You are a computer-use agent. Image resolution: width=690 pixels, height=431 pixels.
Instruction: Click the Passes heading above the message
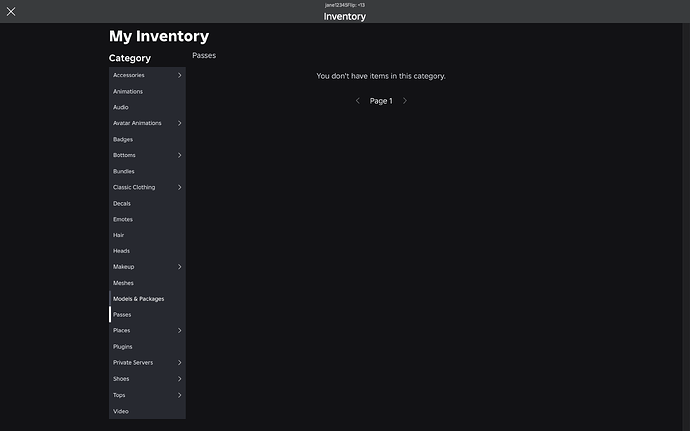click(204, 55)
